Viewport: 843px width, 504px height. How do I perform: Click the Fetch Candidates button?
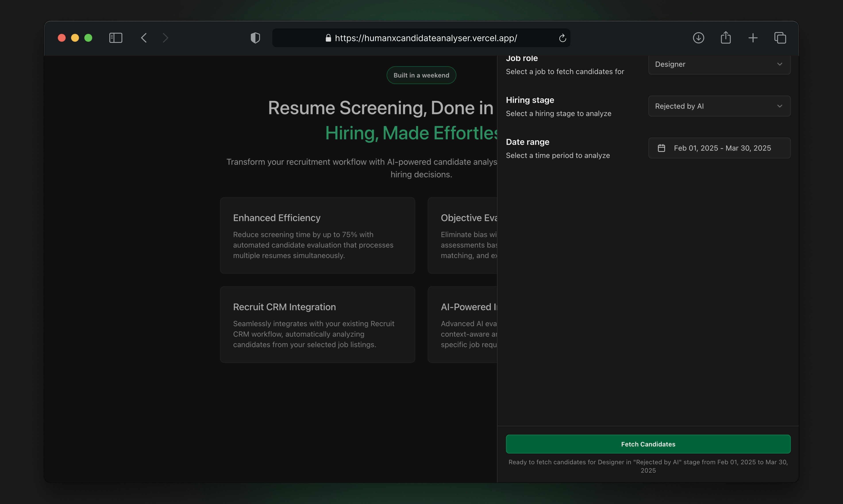[648, 444]
